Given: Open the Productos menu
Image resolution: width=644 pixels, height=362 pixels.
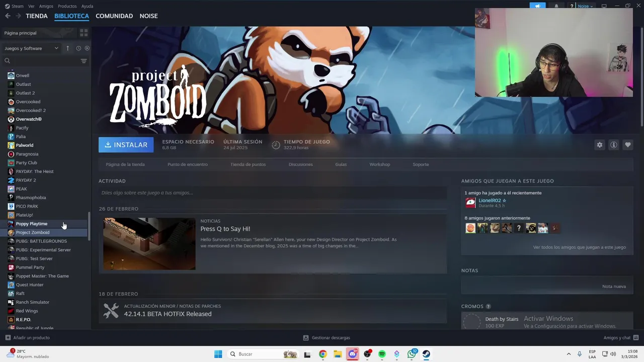Looking at the screenshot, I should (67, 6).
